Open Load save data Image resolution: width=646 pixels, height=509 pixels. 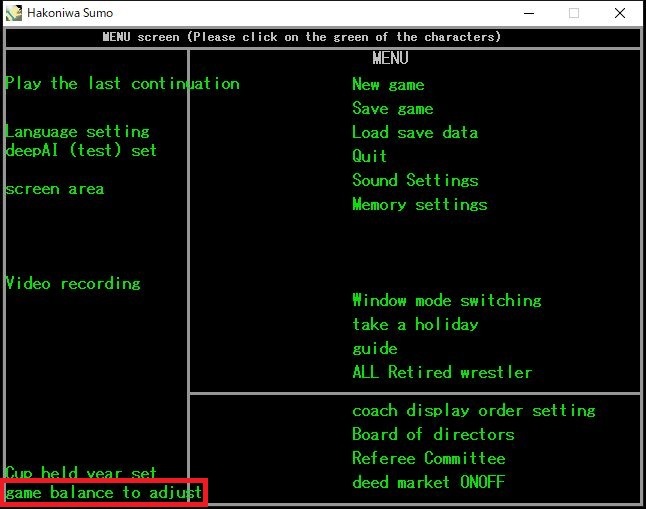click(415, 132)
